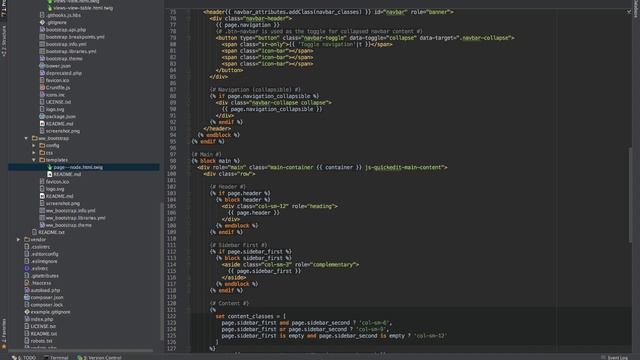Click the .gitignore file icon
Viewport: 640px width, 360px height.
click(42, 22)
